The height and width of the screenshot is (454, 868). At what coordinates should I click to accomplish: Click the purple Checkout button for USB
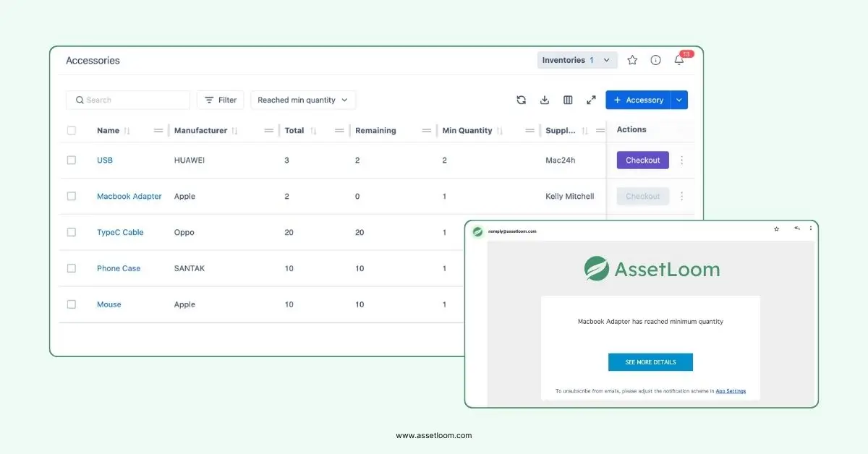tap(642, 160)
